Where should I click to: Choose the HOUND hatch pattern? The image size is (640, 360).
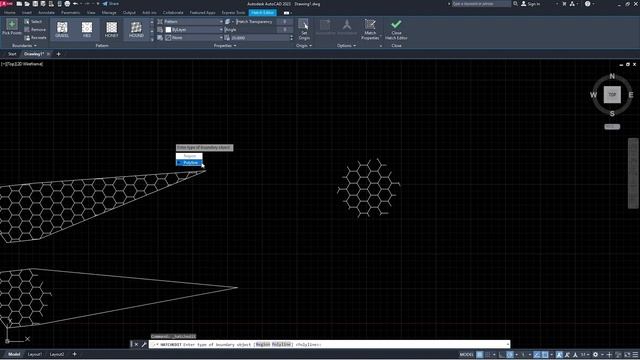click(136, 29)
